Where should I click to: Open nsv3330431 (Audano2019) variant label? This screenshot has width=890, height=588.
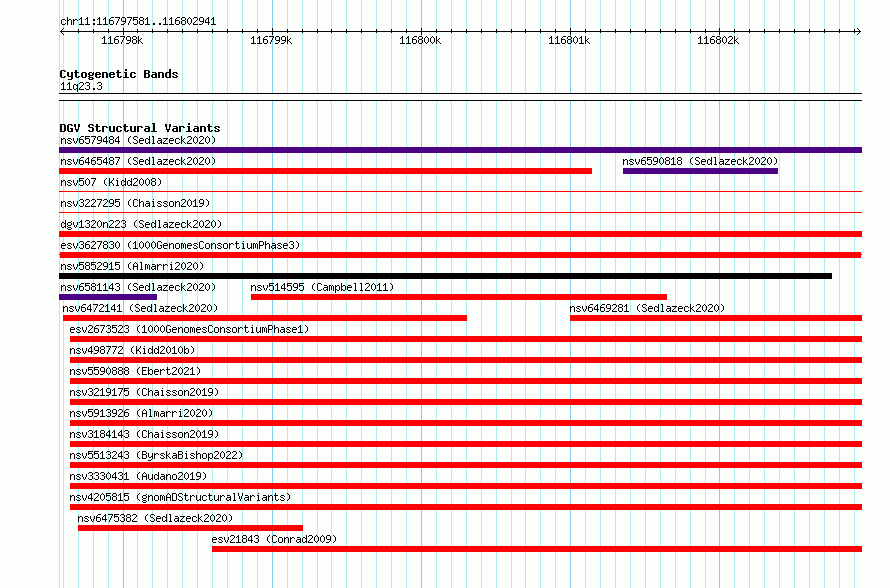tap(138, 476)
